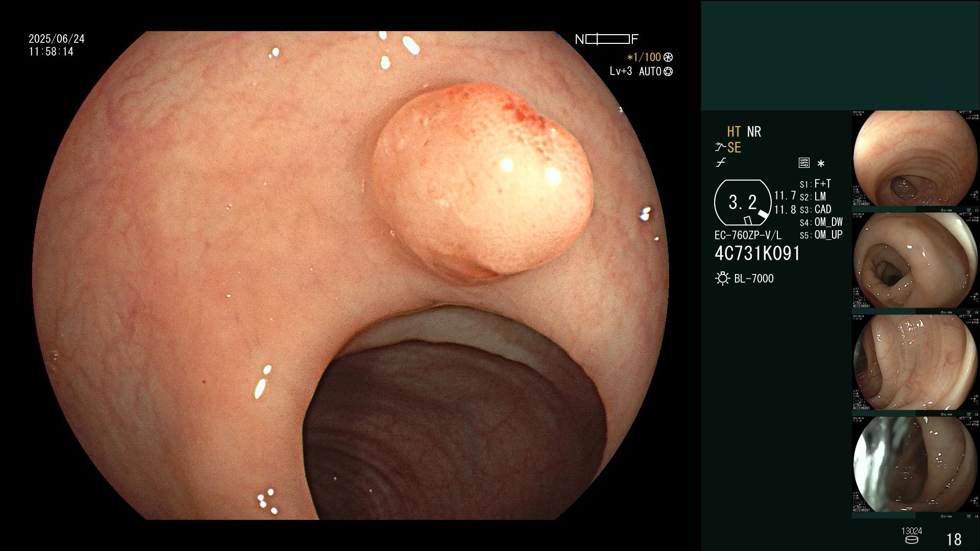
Task: Click the SE structure enhancement label
Action: coord(734,147)
